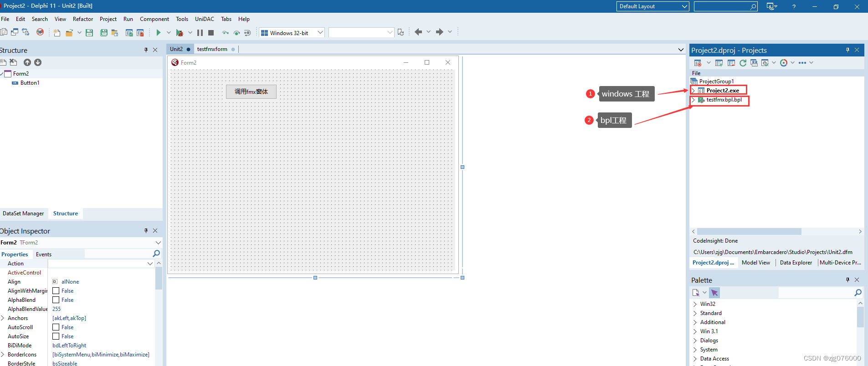Switch to the Model View tab
868x366 pixels.
coord(756,263)
